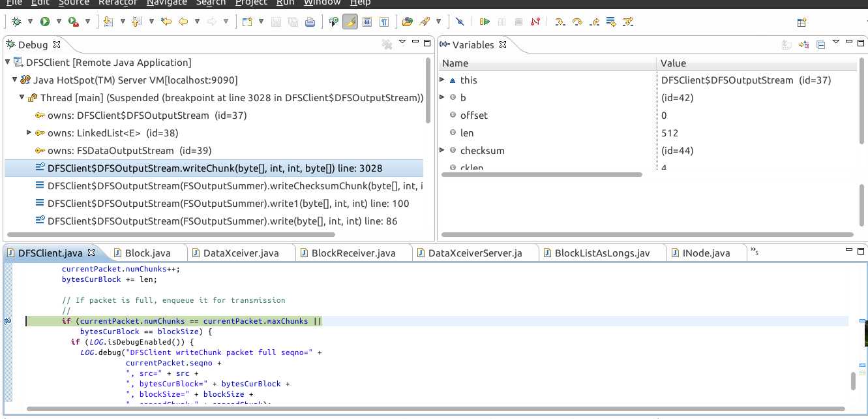This screenshot has width=868, height=419.
Task: Click the Open Type folder icon
Action: tap(408, 22)
